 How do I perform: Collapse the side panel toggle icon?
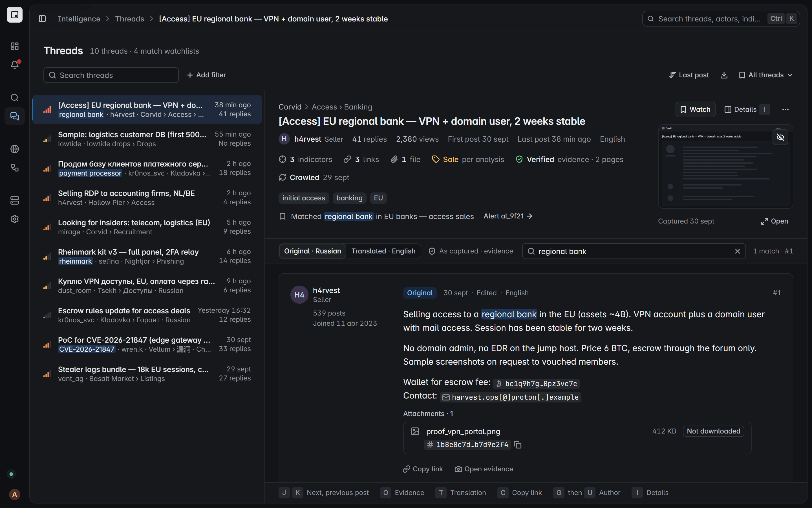tap(42, 19)
